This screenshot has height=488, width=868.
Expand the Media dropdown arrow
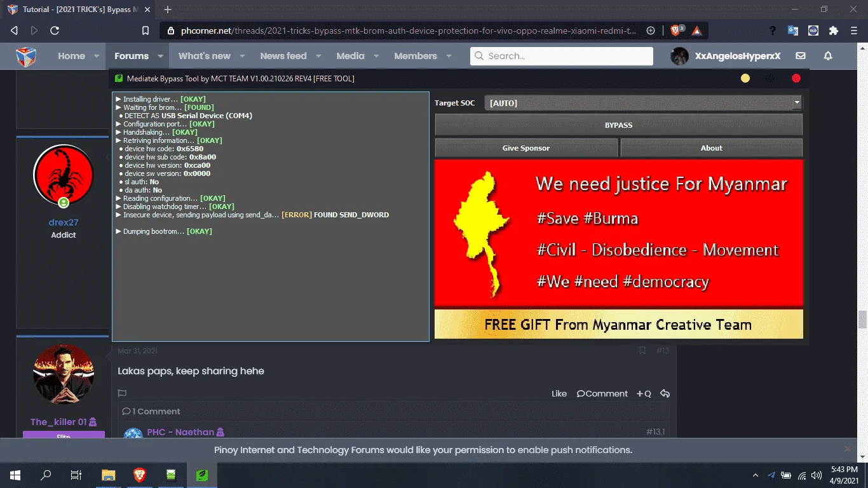point(376,56)
